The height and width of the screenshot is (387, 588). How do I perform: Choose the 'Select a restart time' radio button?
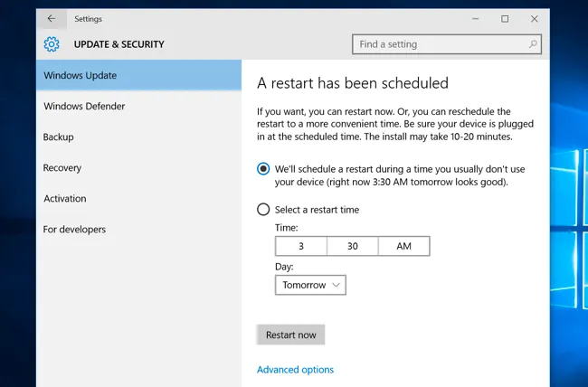point(263,209)
